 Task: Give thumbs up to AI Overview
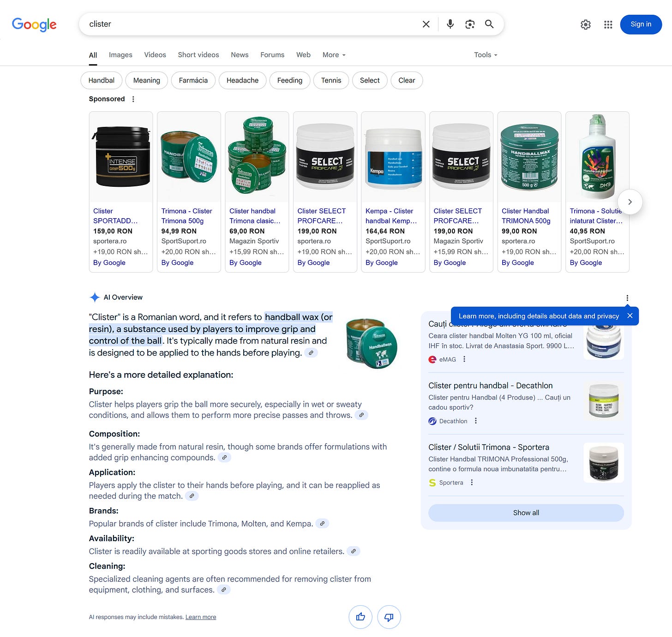click(x=360, y=617)
